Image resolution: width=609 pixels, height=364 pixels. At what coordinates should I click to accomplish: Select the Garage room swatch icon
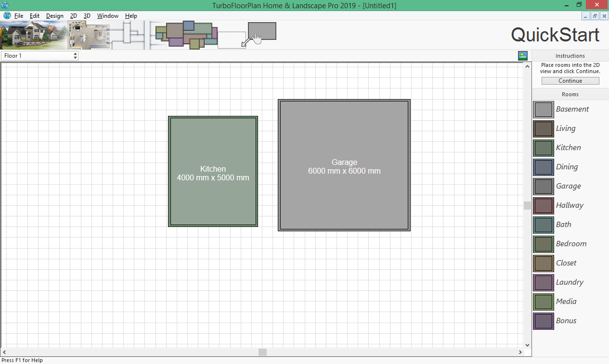pos(544,186)
